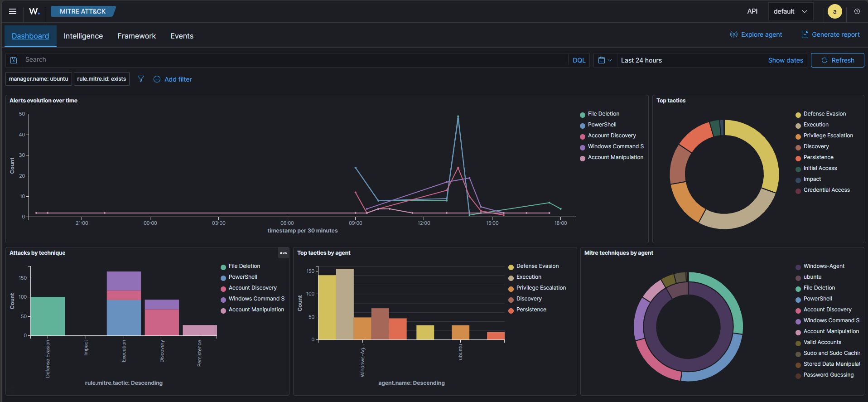Screen dimensions: 868x402
Task: Toggle ubuntu in Mitre techniques by agent legend
Action: pyautogui.click(x=812, y=277)
